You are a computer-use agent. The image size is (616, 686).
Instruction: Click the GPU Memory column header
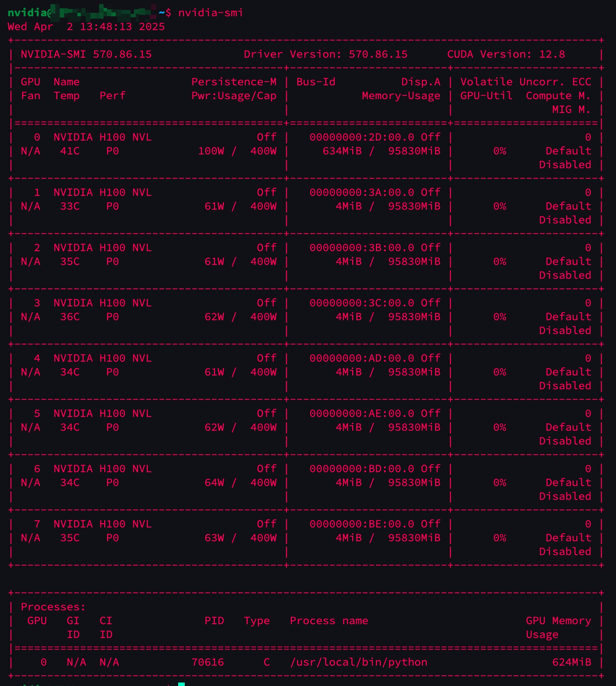click(x=559, y=621)
